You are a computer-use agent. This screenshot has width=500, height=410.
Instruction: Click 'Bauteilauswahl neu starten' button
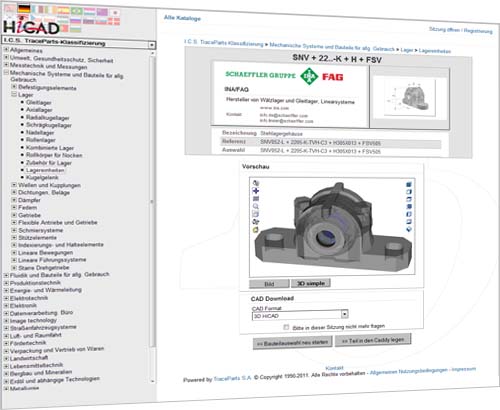[x=292, y=342]
